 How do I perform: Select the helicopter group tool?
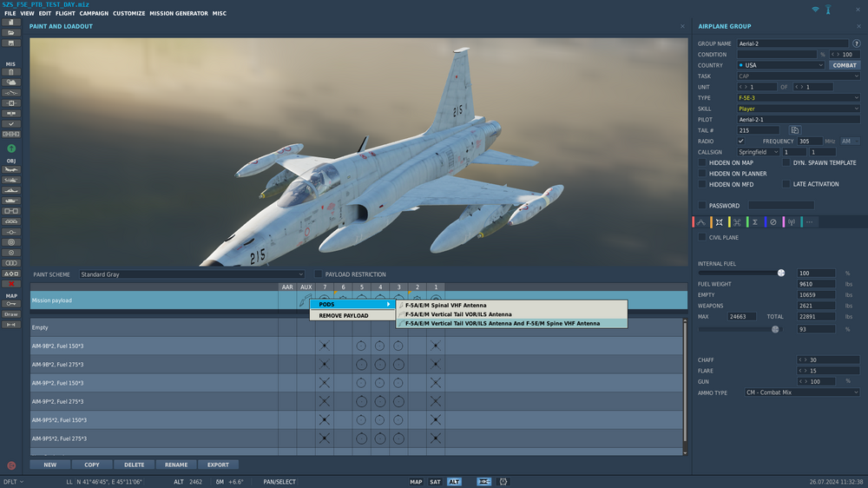(x=10, y=180)
